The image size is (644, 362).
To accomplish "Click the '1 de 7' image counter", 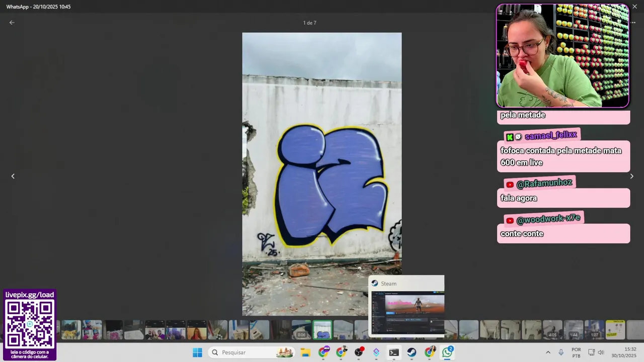I will pos(309,23).
